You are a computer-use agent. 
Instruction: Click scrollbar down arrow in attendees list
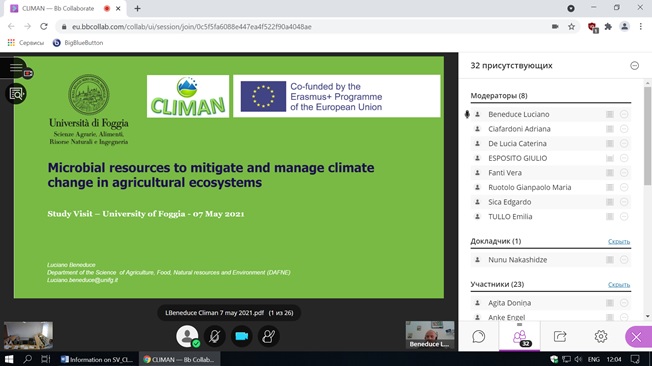[647, 317]
